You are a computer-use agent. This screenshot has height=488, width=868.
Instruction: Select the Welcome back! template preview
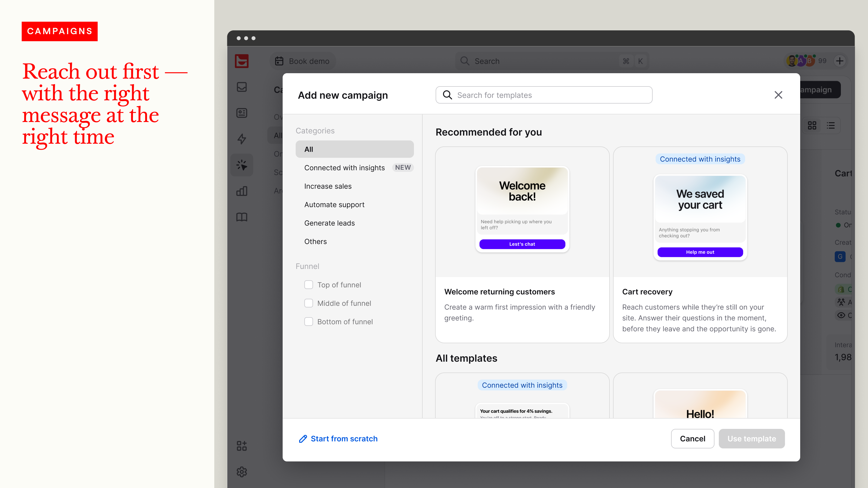pyautogui.click(x=522, y=209)
